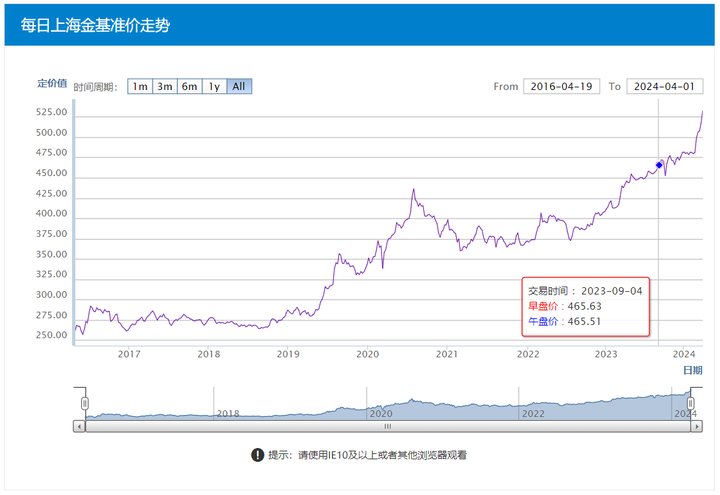This screenshot has height=495, width=720.
Task: Click the 2022 area in navigator
Action: pos(532,408)
